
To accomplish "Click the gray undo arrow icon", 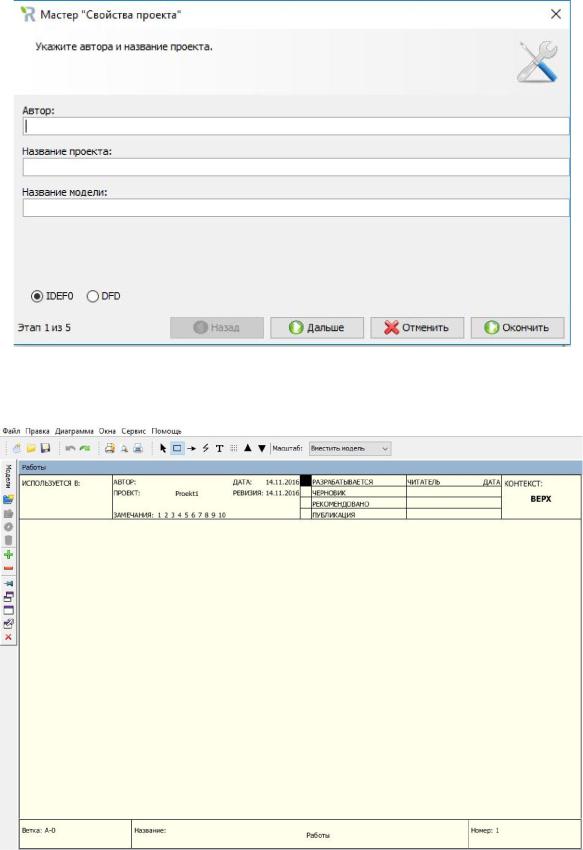I will tap(70, 448).
